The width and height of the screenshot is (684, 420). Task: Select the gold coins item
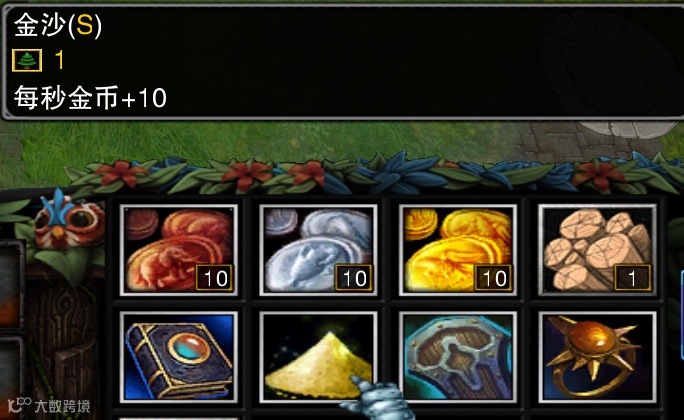point(458,250)
